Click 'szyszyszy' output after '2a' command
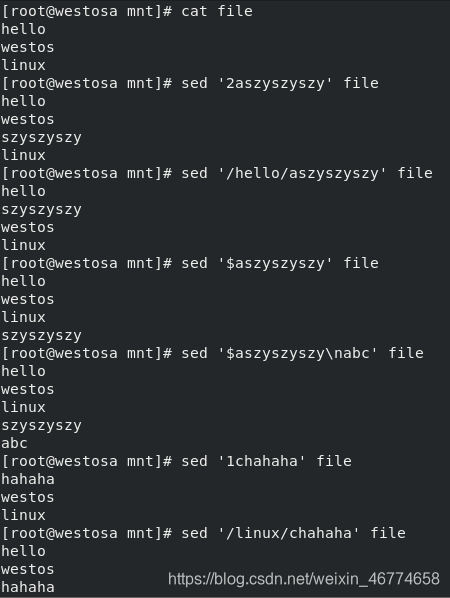This screenshot has width=450, height=598. pyautogui.click(x=42, y=137)
